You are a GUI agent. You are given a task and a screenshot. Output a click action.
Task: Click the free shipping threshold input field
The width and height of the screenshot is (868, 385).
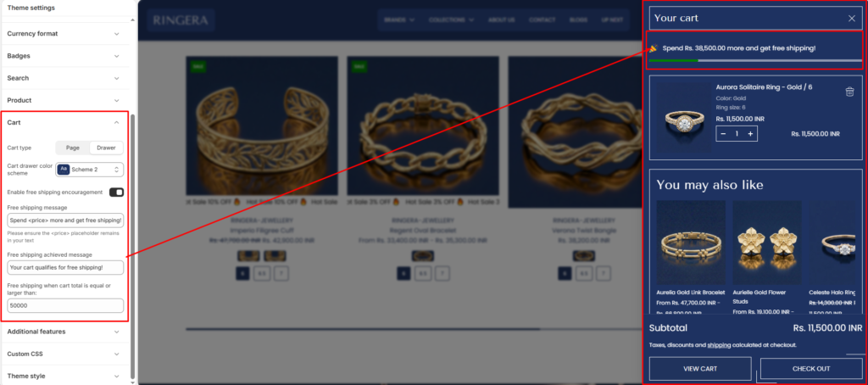(65, 305)
